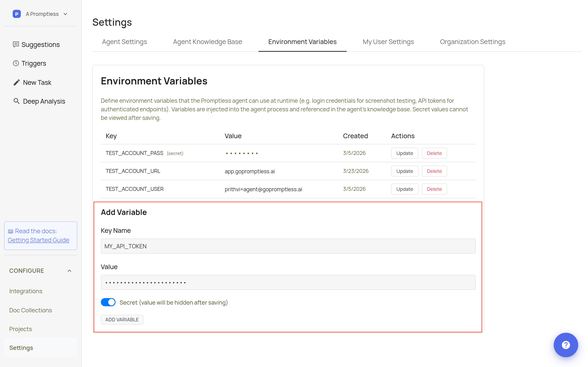Image resolution: width=588 pixels, height=367 pixels.
Task: Open the Organization Settings tab
Action: 472,42
